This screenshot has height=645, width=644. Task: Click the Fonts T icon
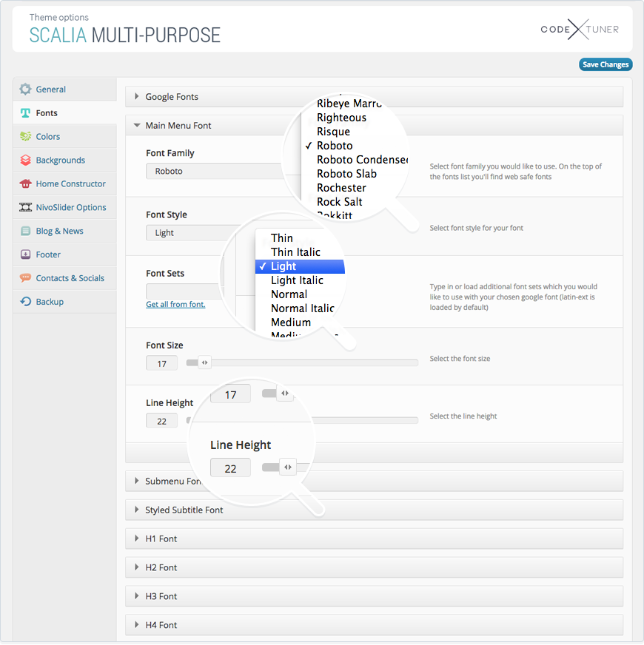click(x=26, y=113)
